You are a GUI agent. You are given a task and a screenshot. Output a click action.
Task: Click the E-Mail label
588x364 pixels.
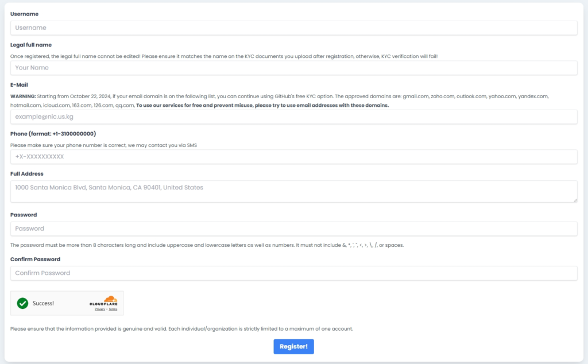click(18, 84)
